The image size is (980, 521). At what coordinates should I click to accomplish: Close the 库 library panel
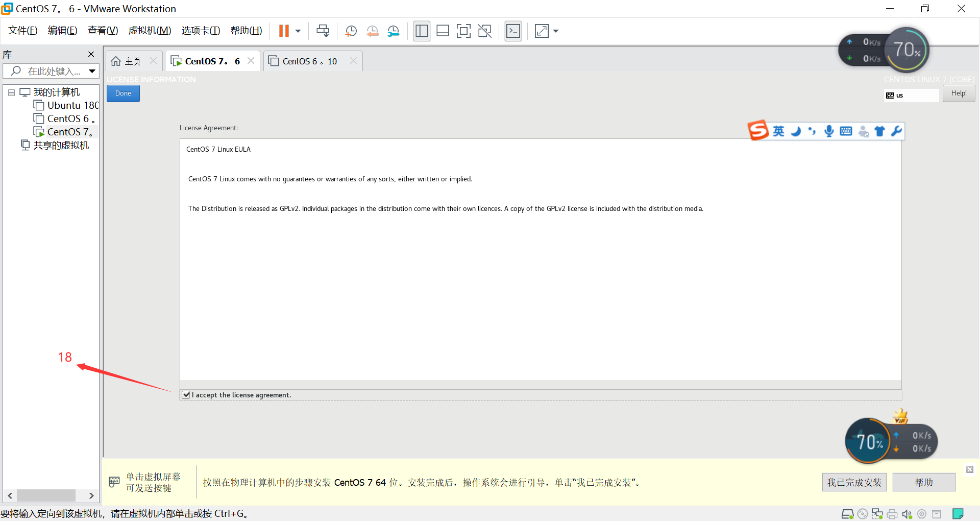point(91,54)
